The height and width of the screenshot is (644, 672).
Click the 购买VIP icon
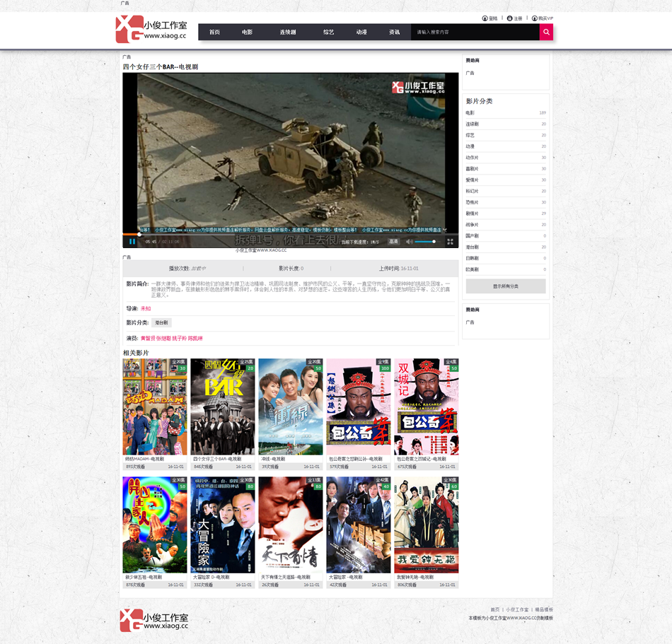coord(535,18)
